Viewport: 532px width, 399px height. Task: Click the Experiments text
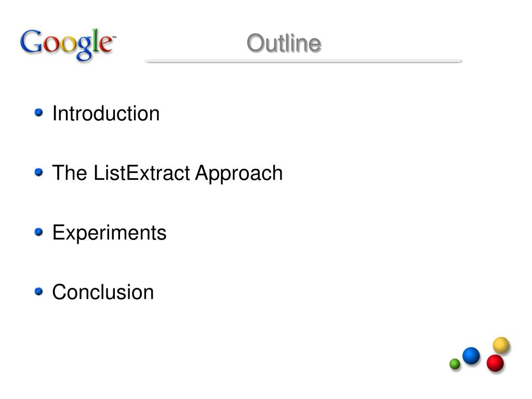[109, 233]
